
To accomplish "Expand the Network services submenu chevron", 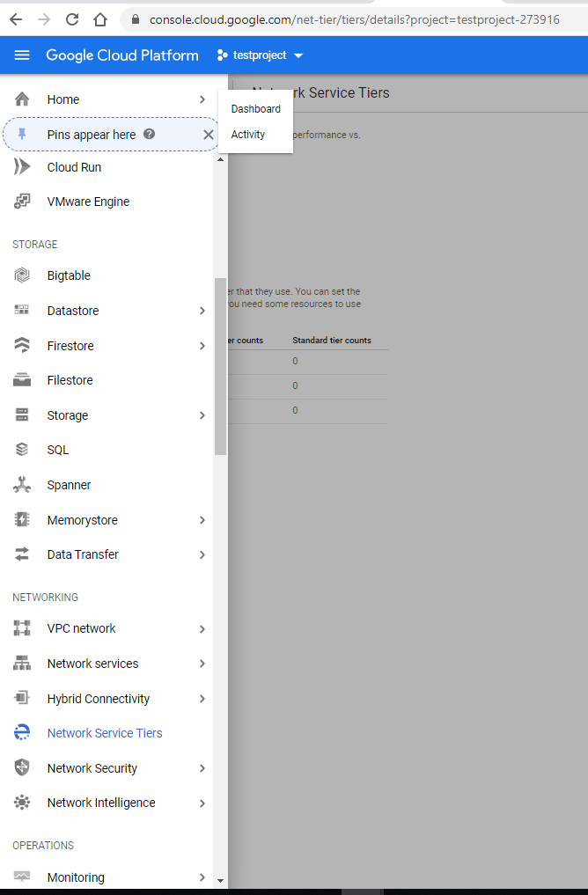I will (x=202, y=664).
